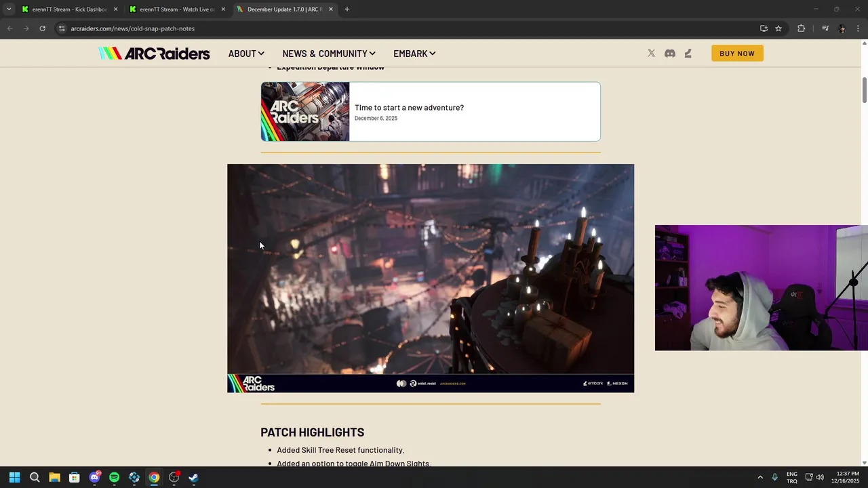868x488 pixels.
Task: Reload the current page
Action: pos(42,28)
